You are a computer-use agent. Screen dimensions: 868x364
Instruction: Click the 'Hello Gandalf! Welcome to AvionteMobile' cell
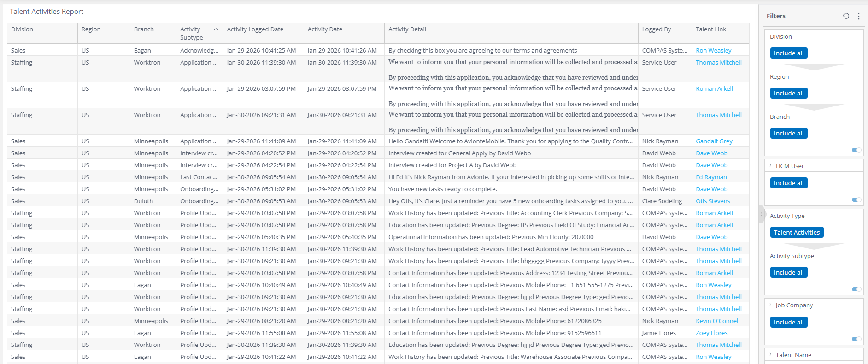[x=511, y=141]
